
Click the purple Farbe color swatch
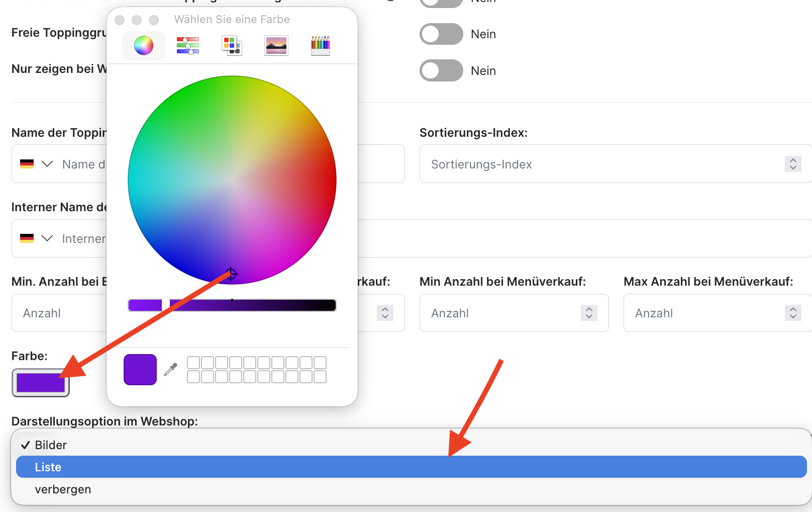[x=41, y=383]
